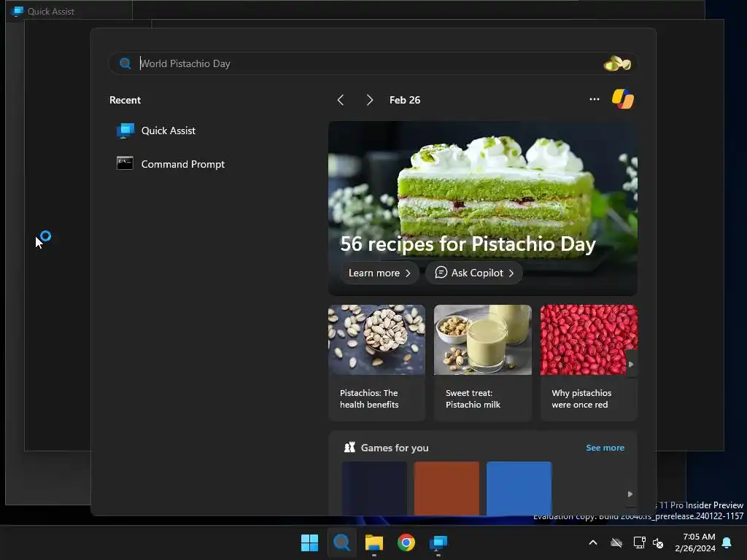Click the search magnifier icon in the search box
Image resolution: width=747 pixels, height=560 pixels.
[x=125, y=63]
